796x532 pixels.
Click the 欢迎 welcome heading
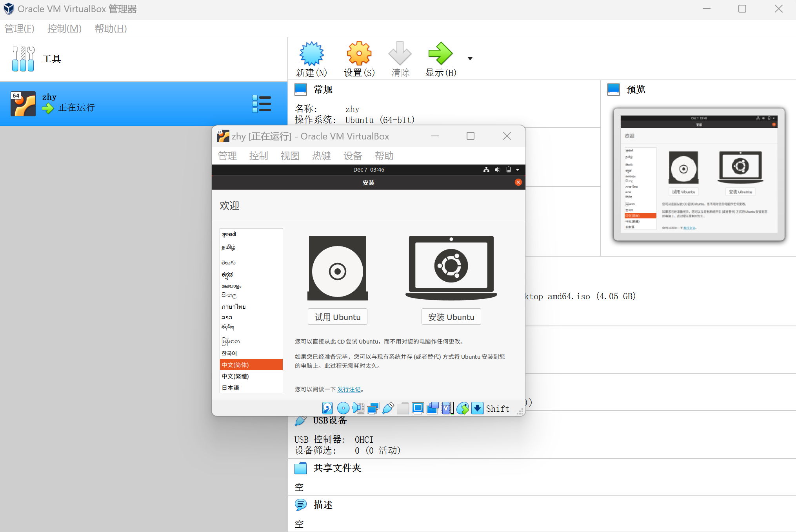point(229,205)
